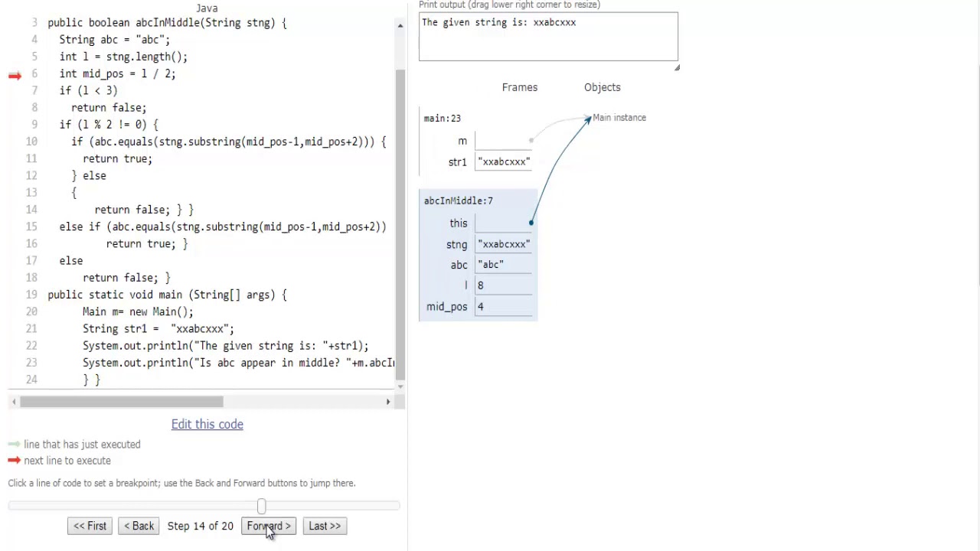The width and height of the screenshot is (980, 551).
Task: Click the Main instance object label
Action: point(619,118)
